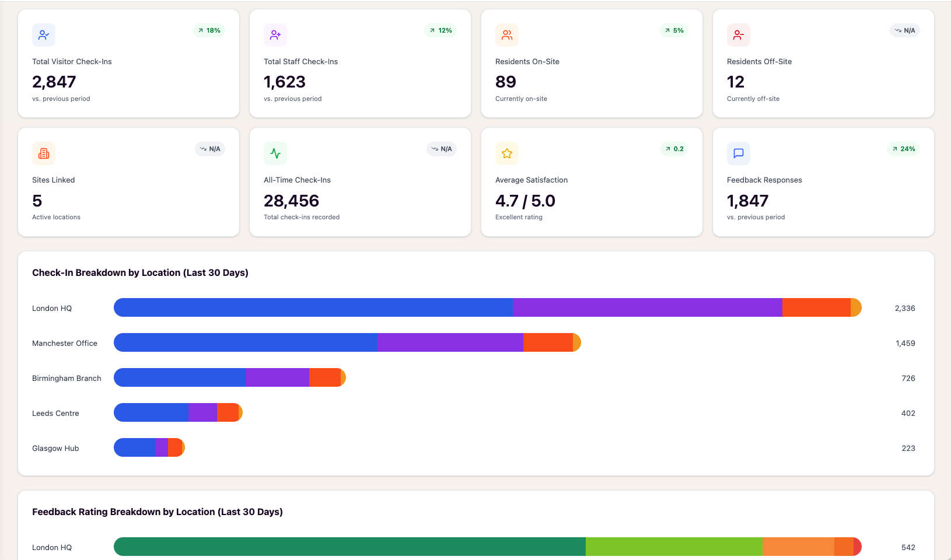The image size is (951, 560).
Task: Click the Average Satisfaction star icon
Action: click(507, 153)
